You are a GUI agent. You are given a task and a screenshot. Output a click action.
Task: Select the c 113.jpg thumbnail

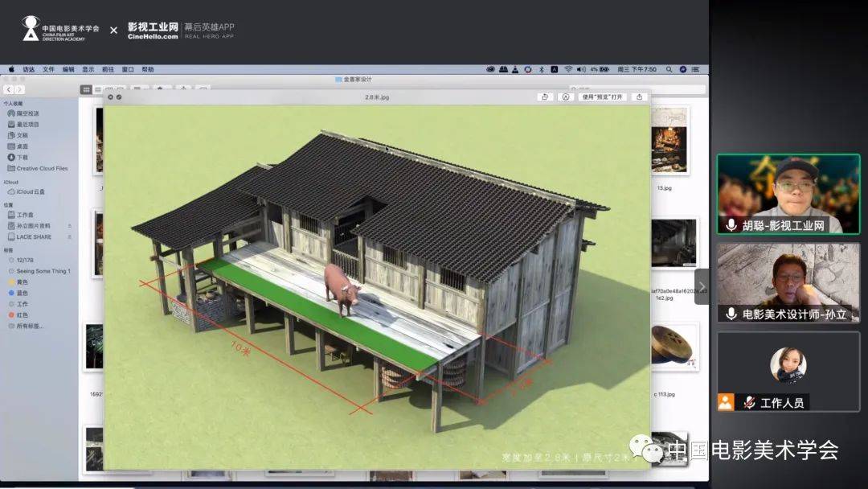675,347
